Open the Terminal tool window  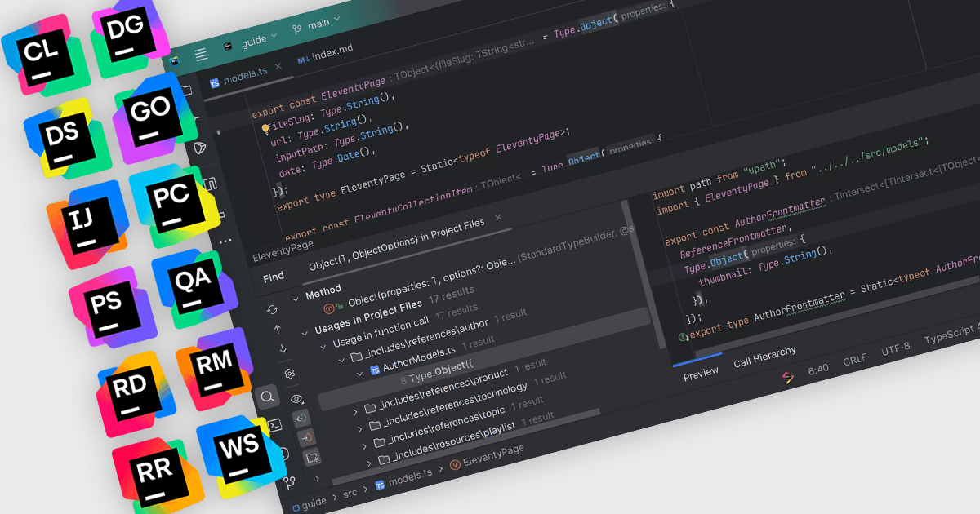[x=274, y=425]
